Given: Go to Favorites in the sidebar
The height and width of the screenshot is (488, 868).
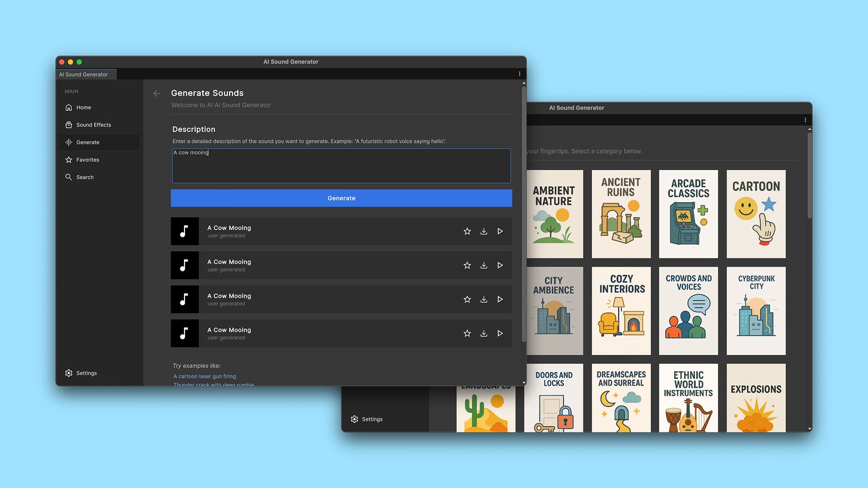Looking at the screenshot, I should pos(87,160).
